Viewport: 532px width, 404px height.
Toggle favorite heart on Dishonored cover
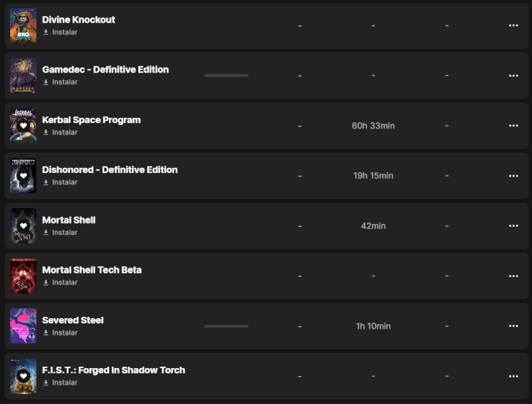pos(23,176)
